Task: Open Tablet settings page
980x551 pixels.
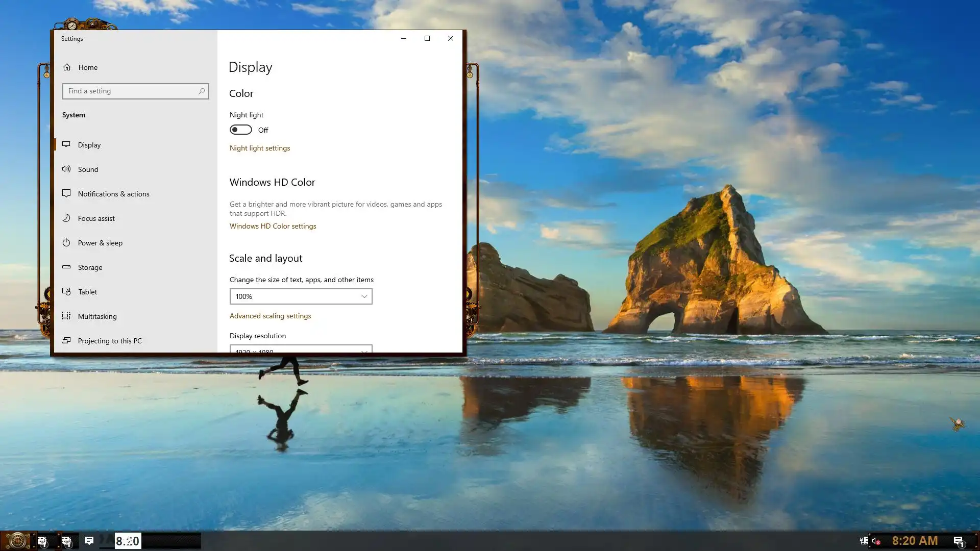Action: tap(87, 292)
